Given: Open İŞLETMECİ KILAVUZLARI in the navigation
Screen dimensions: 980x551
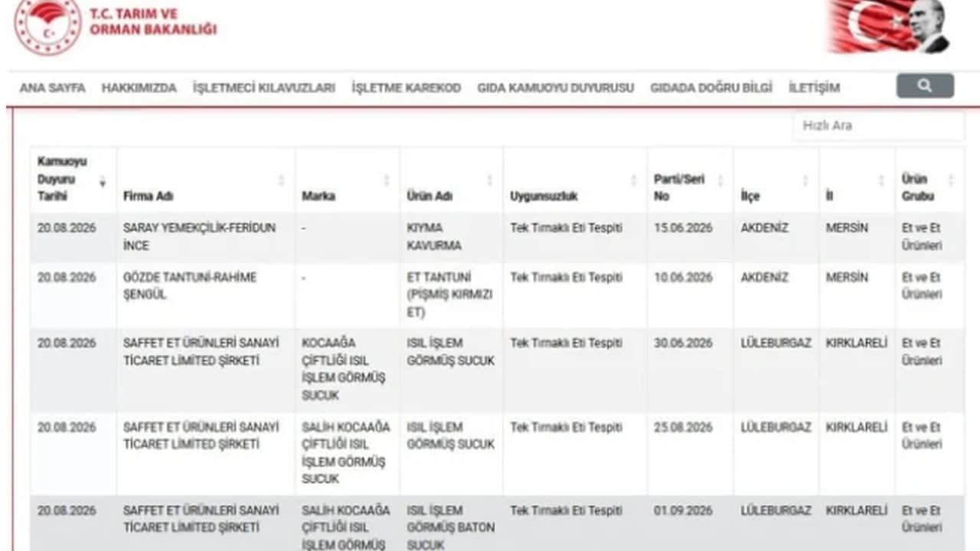Looking at the screenshot, I should pos(264,87).
